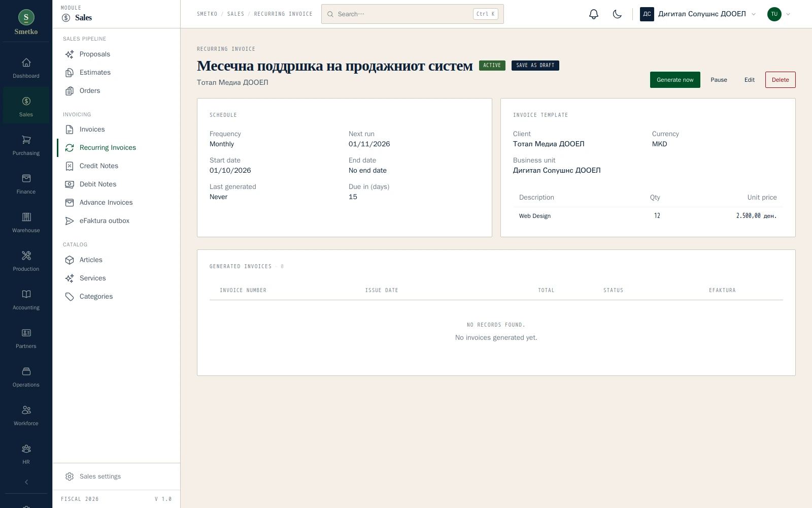Focus the Search input field
Image resolution: width=812 pixels, height=508 pixels.
413,14
